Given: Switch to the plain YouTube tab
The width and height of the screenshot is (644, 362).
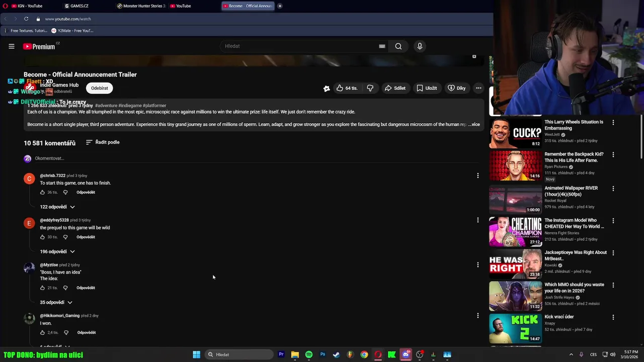Looking at the screenshot, I should (x=193, y=6).
